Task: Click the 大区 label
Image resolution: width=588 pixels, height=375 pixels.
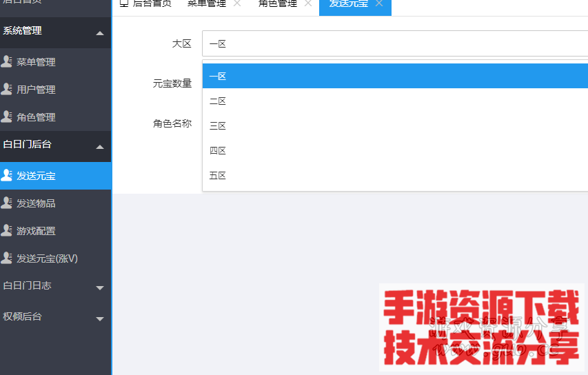Action: [182, 43]
